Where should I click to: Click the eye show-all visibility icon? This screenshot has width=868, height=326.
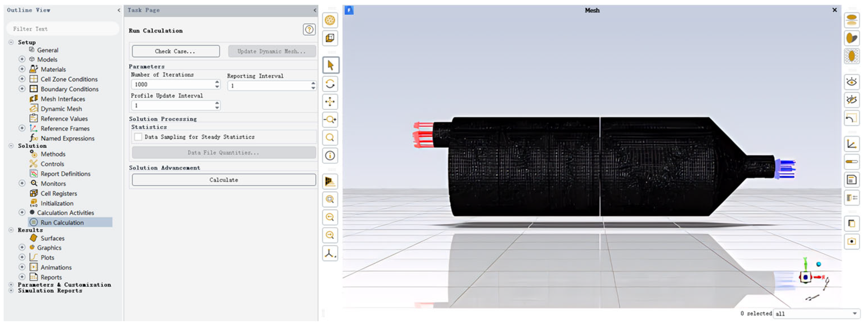[851, 82]
